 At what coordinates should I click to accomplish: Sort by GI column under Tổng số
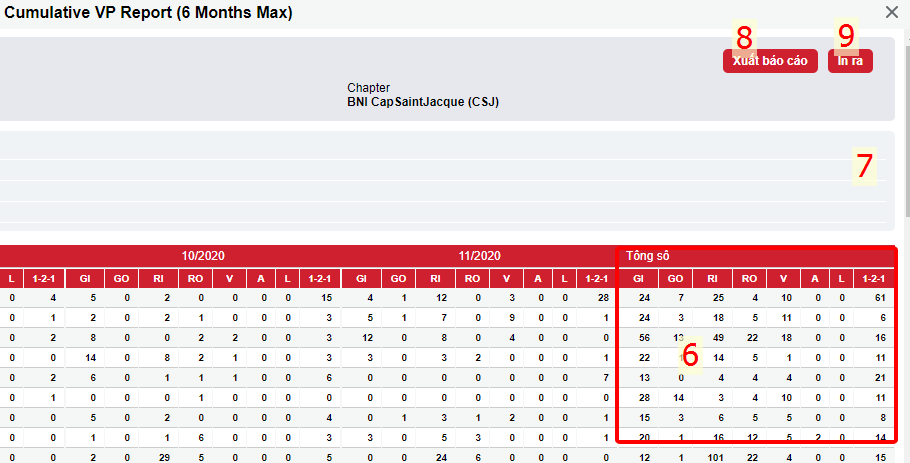click(638, 278)
